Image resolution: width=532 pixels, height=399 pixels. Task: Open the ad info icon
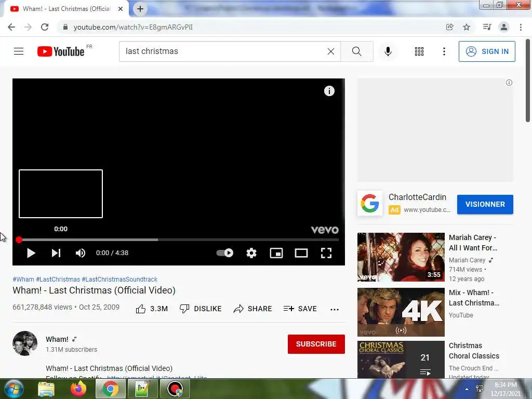point(509,83)
